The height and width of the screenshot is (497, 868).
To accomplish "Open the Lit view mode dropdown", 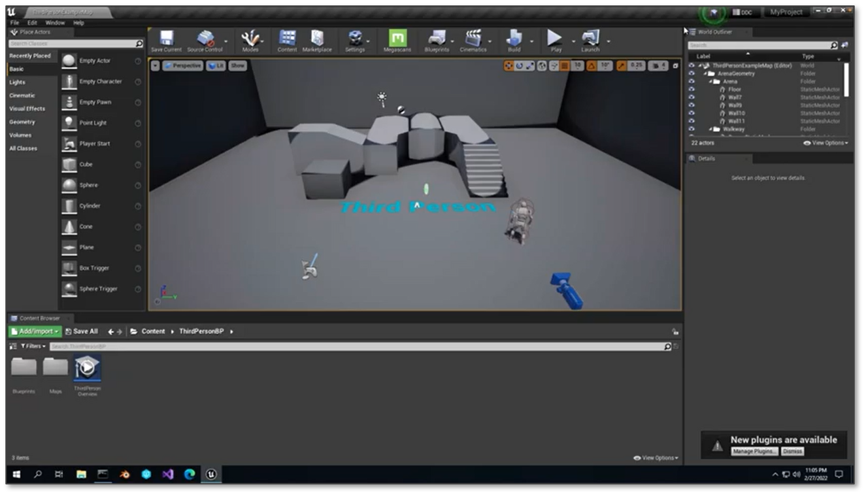I will [x=216, y=65].
